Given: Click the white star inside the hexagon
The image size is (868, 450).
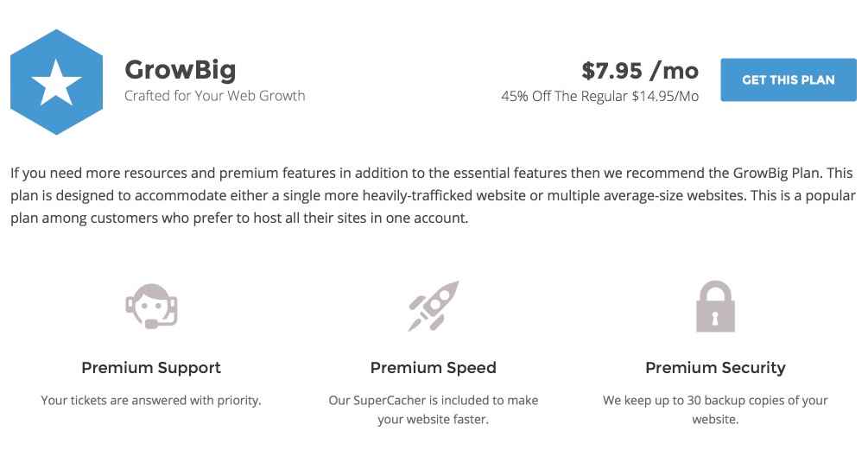Looking at the screenshot, I should point(56,83).
